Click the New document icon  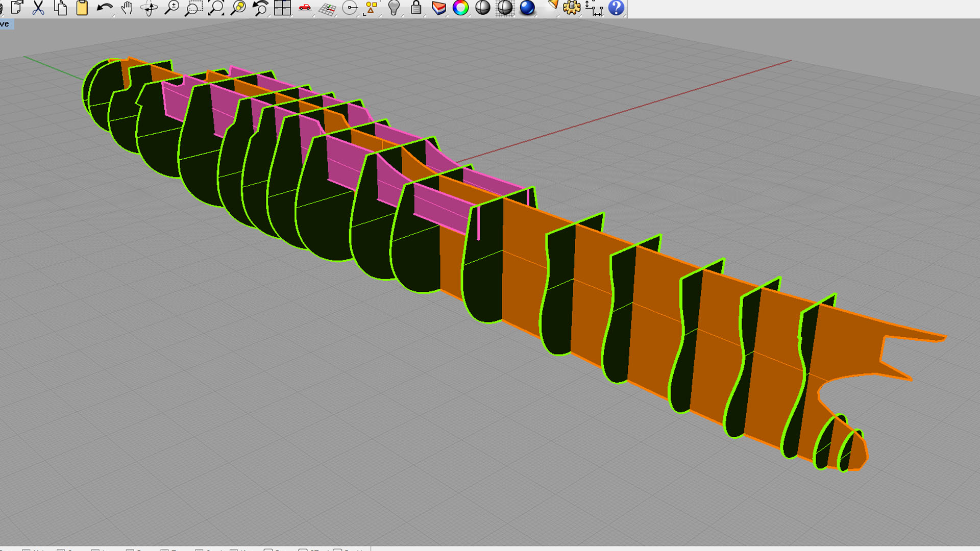[17, 7]
